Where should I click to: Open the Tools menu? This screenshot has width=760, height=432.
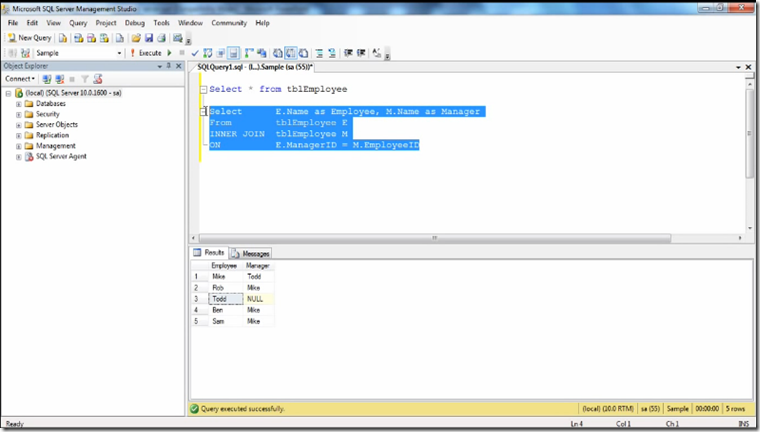(x=161, y=23)
